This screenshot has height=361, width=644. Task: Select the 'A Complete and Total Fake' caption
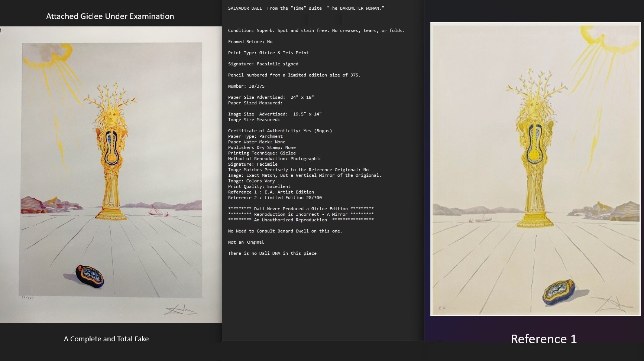coord(106,339)
